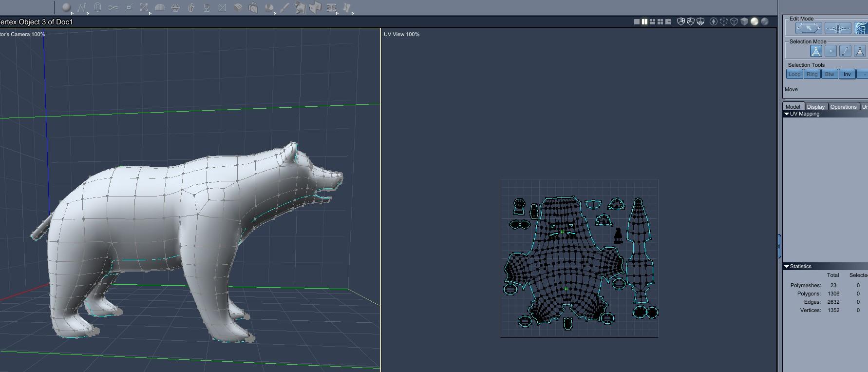The image size is (868, 372).
Task: Click the first working-box plane icon
Action: (681, 21)
